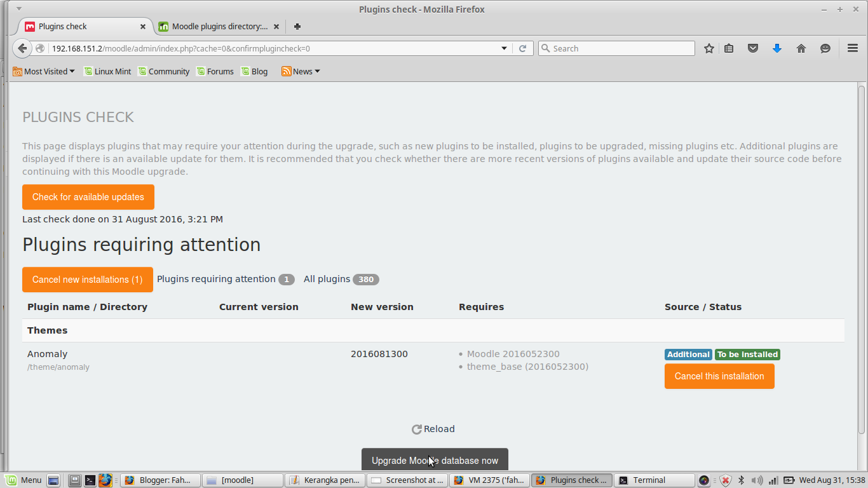Viewport: 868px width, 488px height.
Task: Open the Firefox hamburger menu
Action: pyautogui.click(x=853, y=48)
